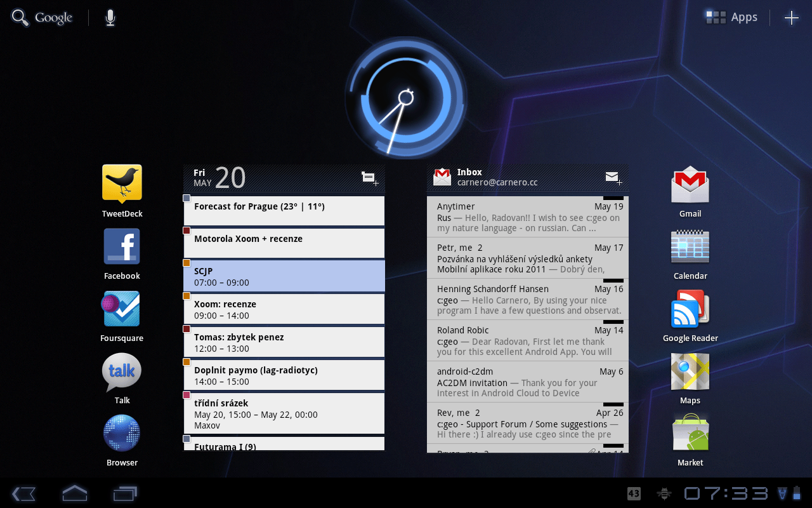Screen dimensions: 812x508
Task: Tap the network signal indicator in status bar
Action: coord(782,493)
